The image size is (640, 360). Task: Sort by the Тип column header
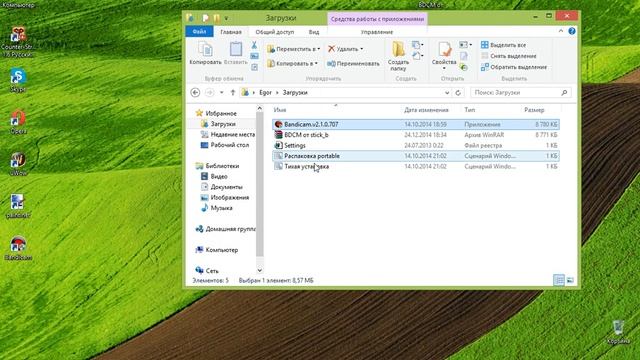pyautogui.click(x=470, y=110)
